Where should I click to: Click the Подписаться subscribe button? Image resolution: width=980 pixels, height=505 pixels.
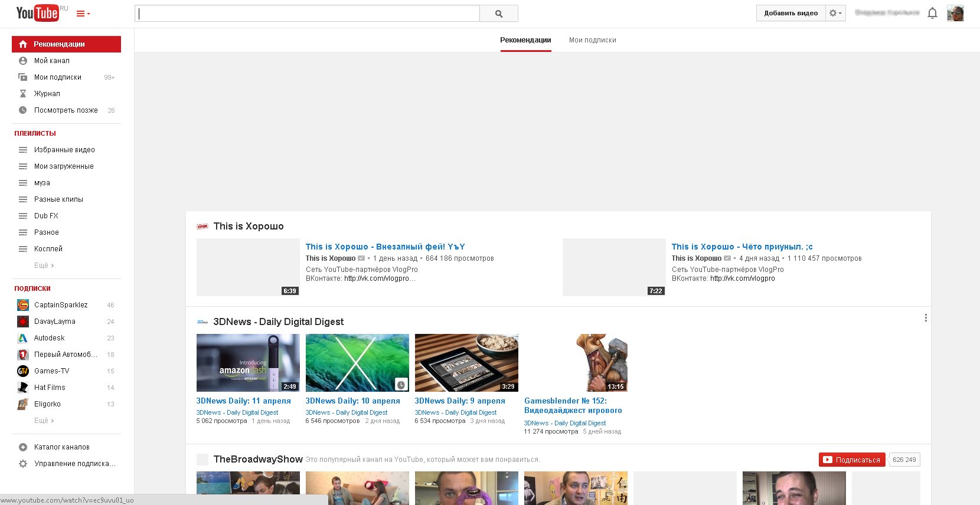pos(852,460)
